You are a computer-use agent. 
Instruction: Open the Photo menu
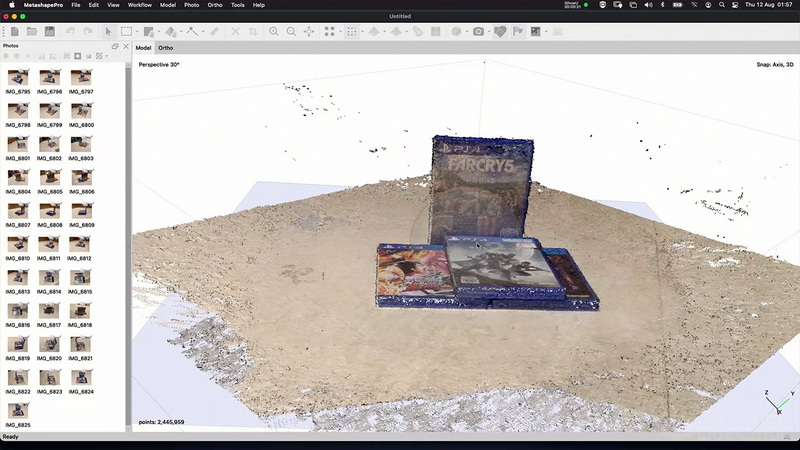click(191, 5)
